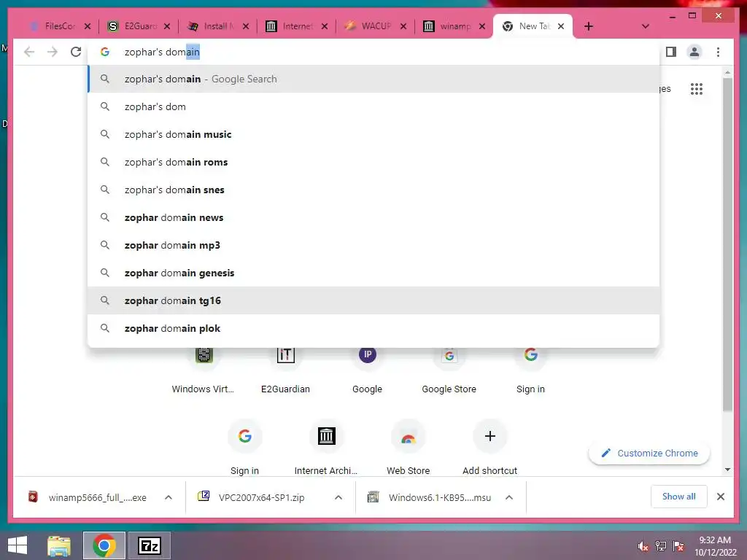
Task: Click the muted volume tray icon
Action: tap(643, 546)
